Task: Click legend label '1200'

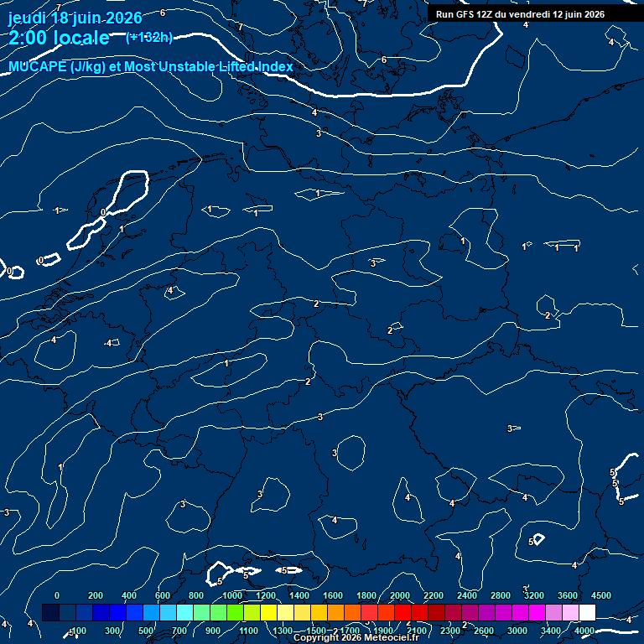Action: point(266,595)
